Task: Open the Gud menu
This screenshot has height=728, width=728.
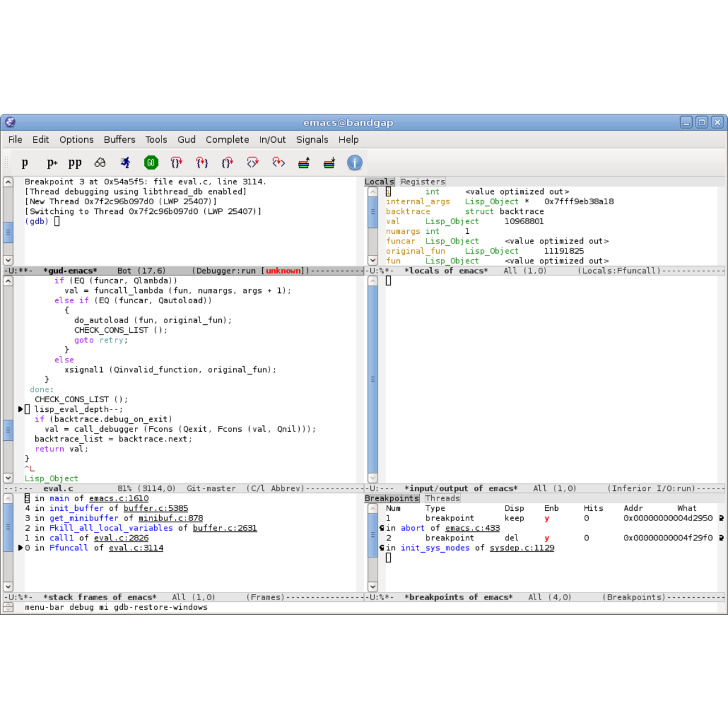Action: coord(186,139)
